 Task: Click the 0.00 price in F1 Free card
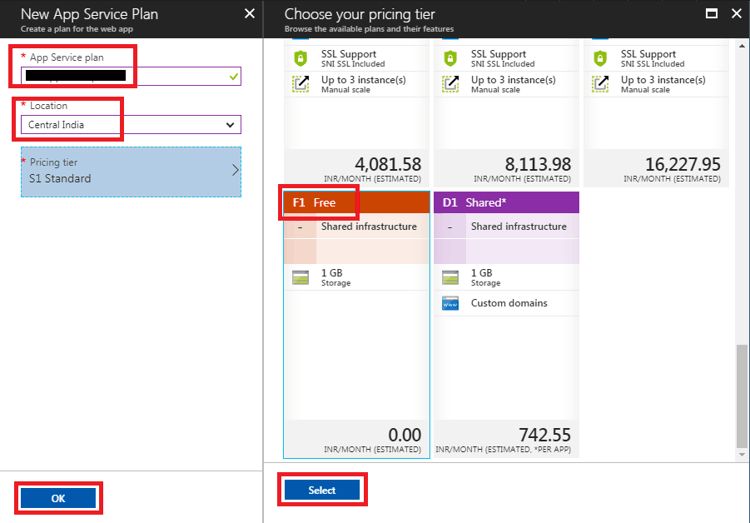pos(405,435)
